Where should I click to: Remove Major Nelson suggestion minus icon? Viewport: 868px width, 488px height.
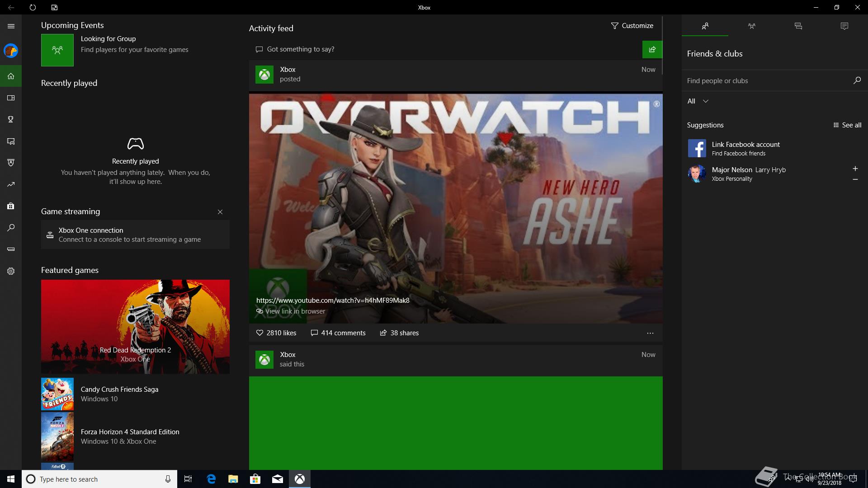coord(855,179)
